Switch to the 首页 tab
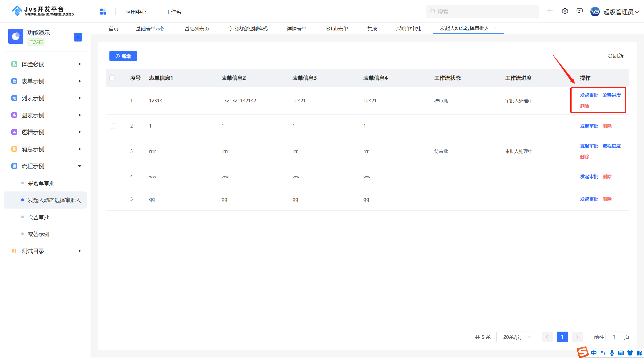Viewport: 644px width, 358px height. click(x=113, y=29)
